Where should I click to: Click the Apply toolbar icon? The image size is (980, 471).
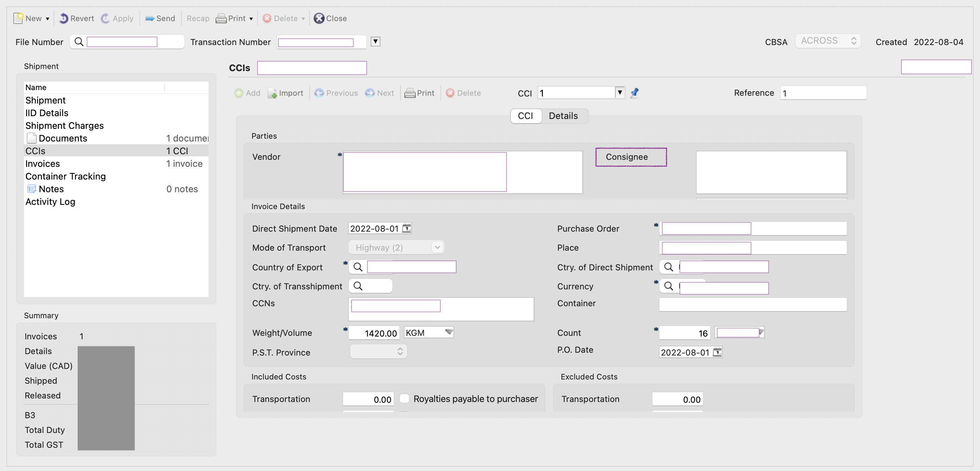point(105,18)
